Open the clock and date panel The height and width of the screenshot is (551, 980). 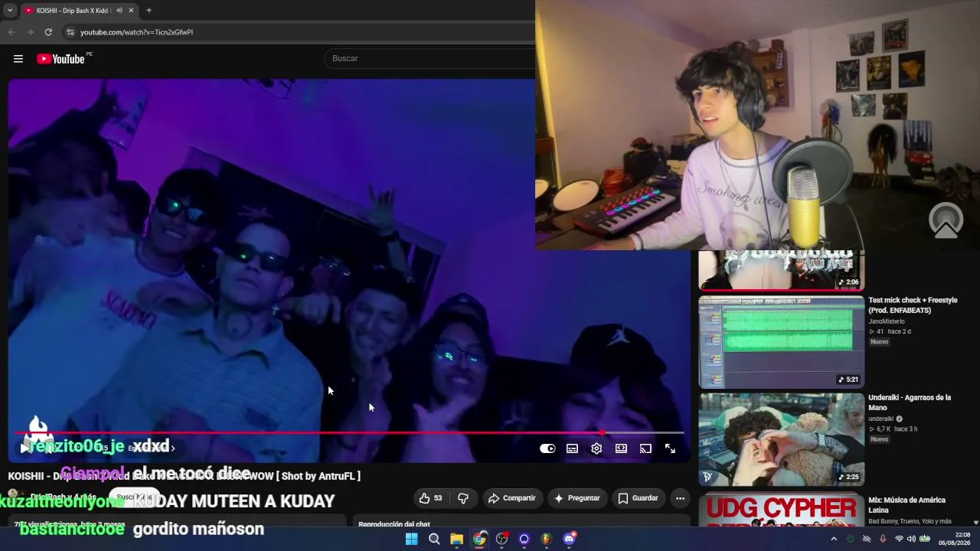(954, 539)
